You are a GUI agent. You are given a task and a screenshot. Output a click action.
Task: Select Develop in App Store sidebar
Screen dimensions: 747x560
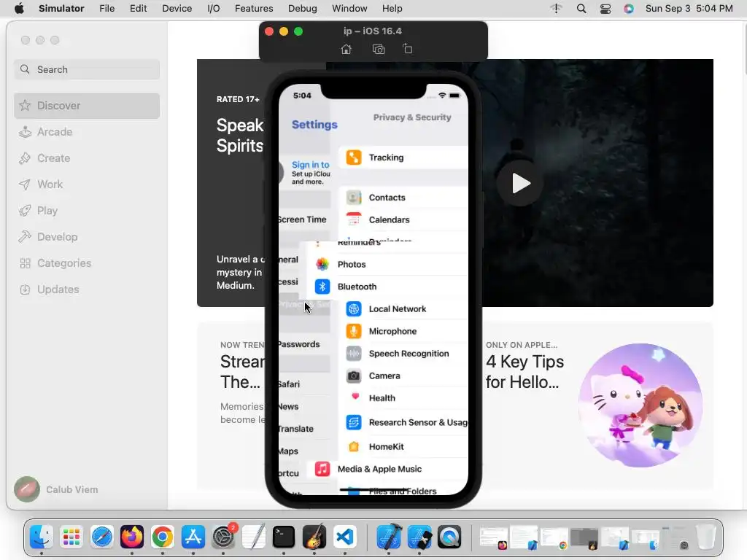[87, 237]
